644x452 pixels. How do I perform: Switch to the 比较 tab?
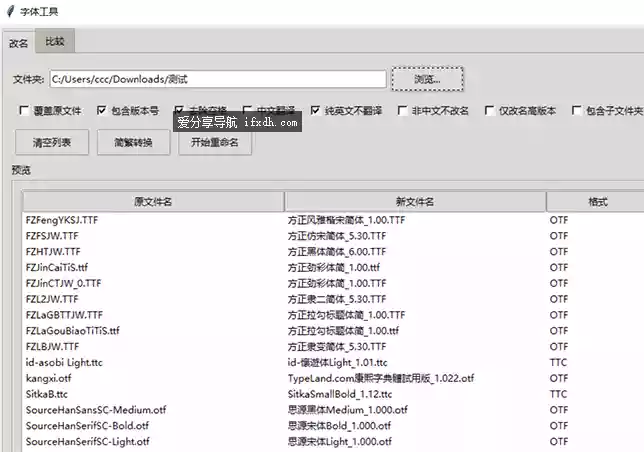(x=55, y=41)
